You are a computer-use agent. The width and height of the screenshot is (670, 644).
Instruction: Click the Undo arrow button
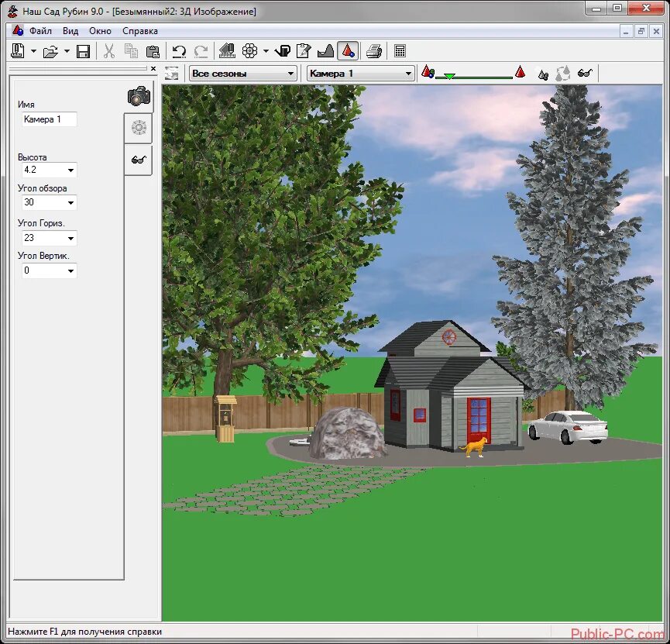pos(179,50)
